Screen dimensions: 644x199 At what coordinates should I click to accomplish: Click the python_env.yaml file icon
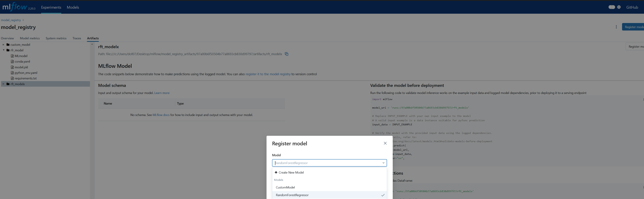tap(12, 73)
